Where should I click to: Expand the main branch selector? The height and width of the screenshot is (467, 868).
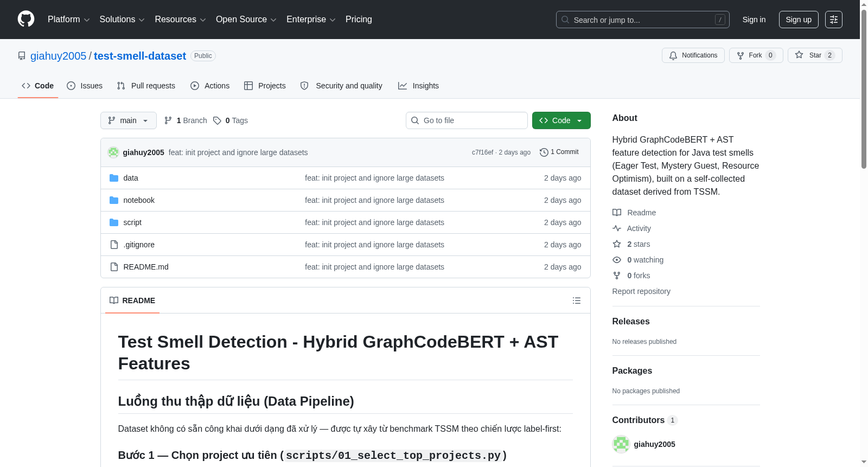(x=128, y=120)
